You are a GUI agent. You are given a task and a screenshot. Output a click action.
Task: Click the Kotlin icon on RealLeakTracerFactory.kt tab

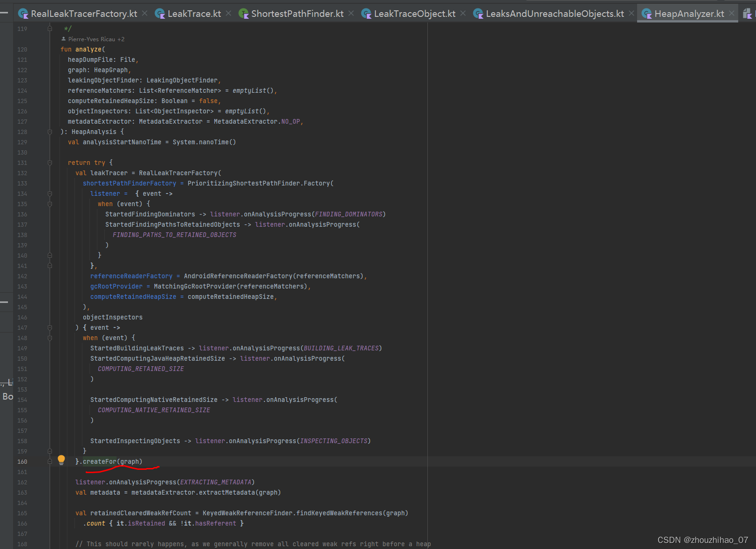click(23, 14)
